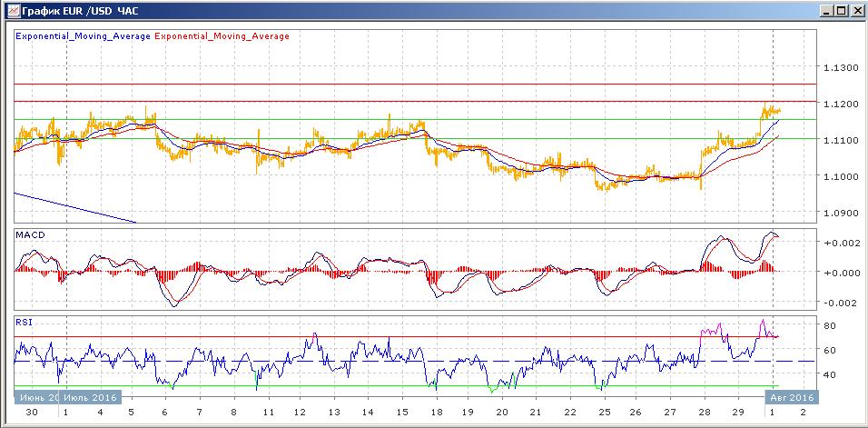868x428 pixels.
Task: Click the RSI indicator label
Action: [x=24, y=323]
